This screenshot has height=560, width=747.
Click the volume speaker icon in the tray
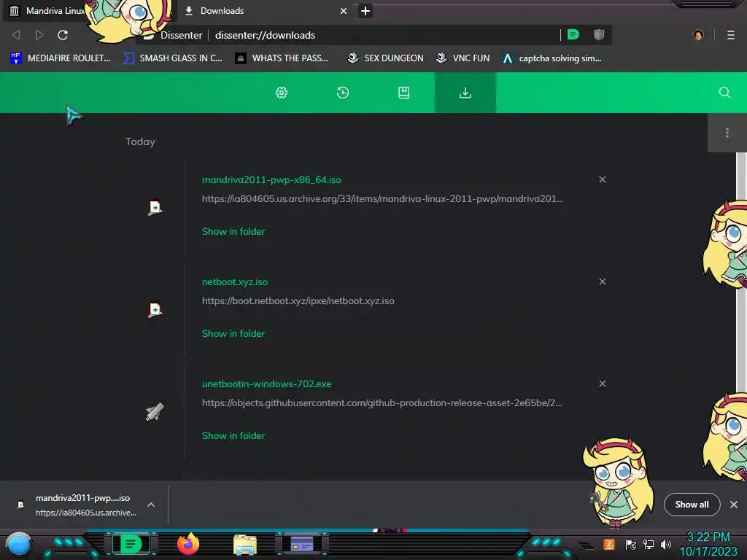pyautogui.click(x=666, y=544)
